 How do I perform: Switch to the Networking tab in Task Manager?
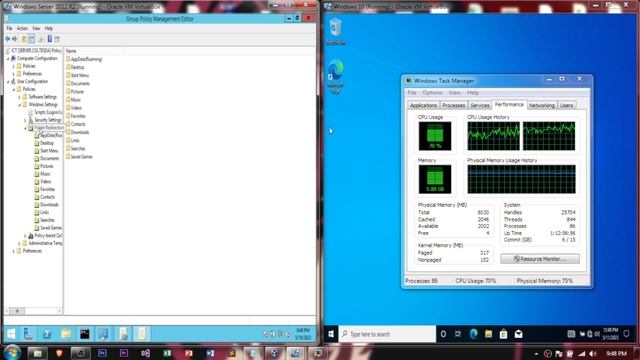pyautogui.click(x=542, y=105)
